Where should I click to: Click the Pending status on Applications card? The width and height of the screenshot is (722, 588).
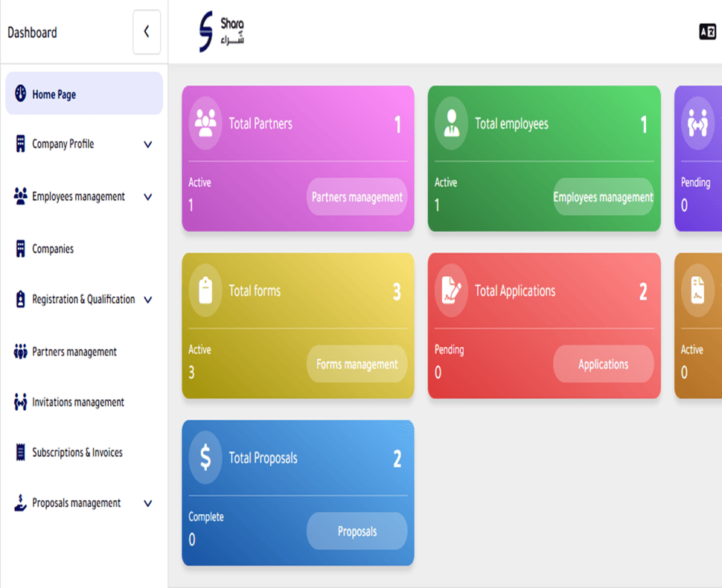click(449, 350)
